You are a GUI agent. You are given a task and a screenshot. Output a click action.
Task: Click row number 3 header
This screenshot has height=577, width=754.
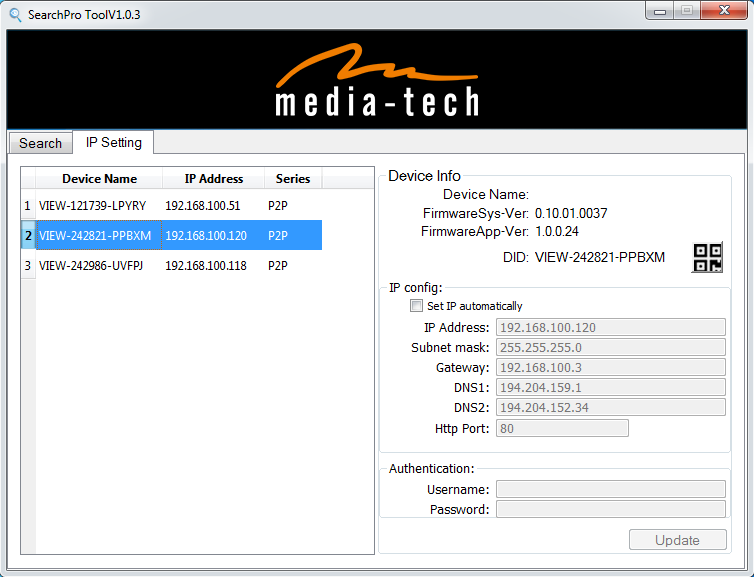(28, 265)
